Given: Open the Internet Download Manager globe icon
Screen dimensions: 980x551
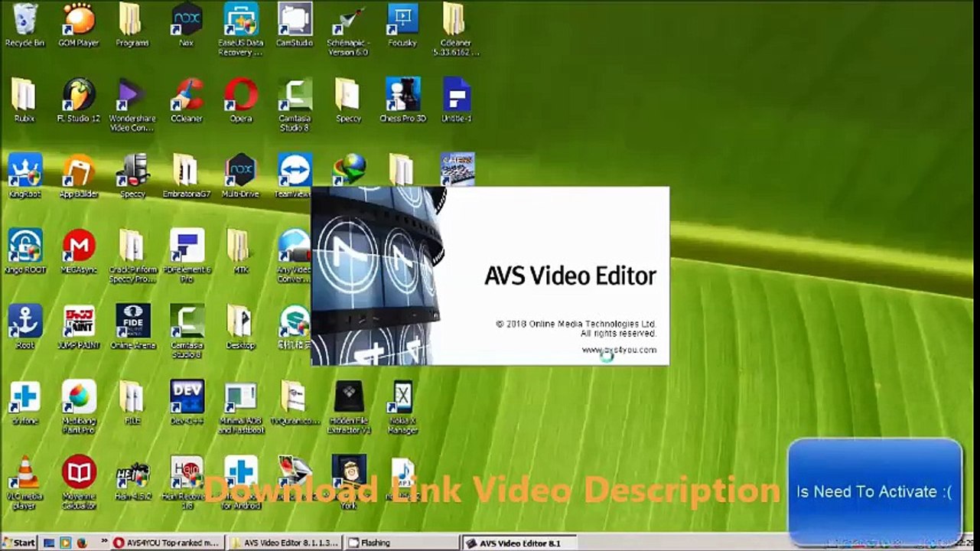Looking at the screenshot, I should (349, 168).
